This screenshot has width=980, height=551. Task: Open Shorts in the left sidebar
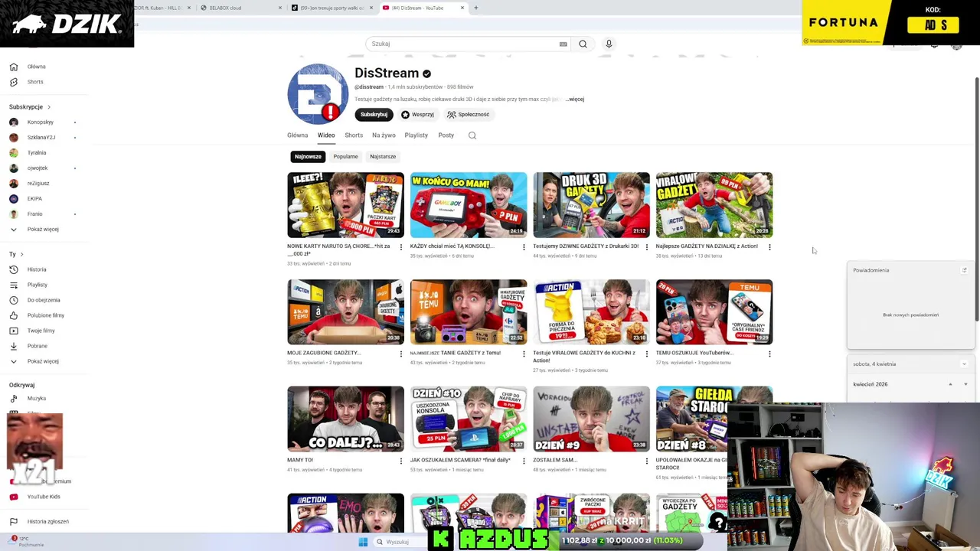coord(35,82)
